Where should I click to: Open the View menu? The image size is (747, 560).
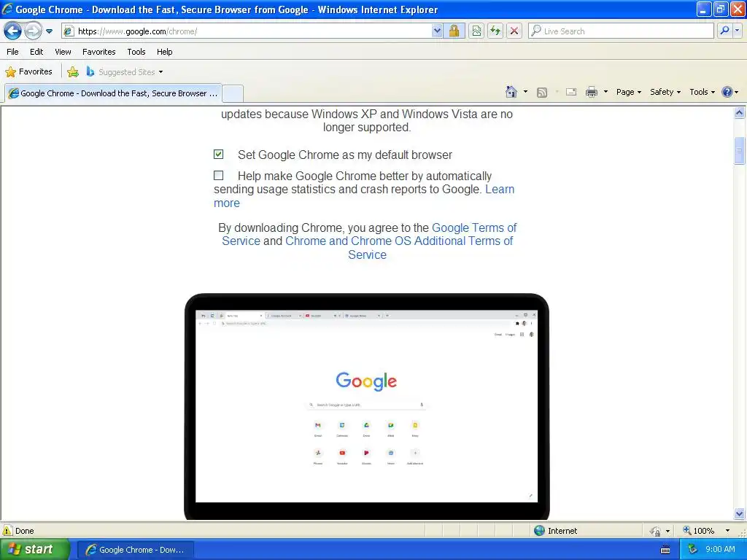63,52
